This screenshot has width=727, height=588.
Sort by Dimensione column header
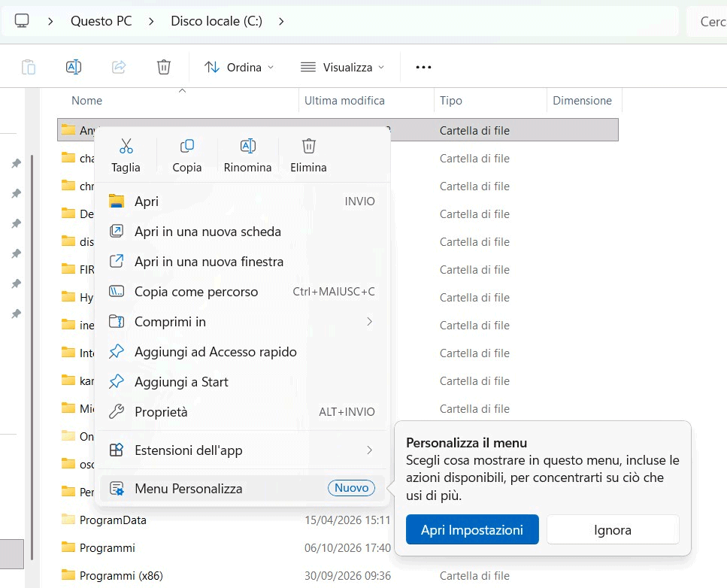(582, 100)
